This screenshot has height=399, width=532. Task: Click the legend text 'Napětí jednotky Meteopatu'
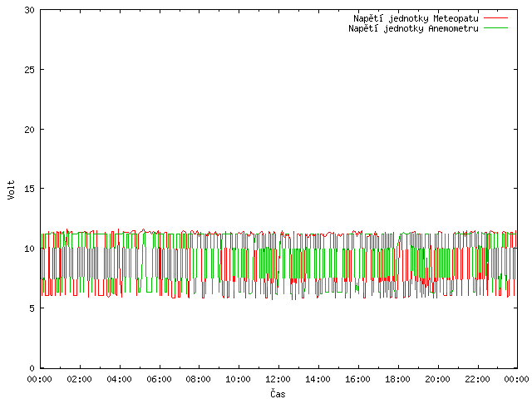pos(416,18)
